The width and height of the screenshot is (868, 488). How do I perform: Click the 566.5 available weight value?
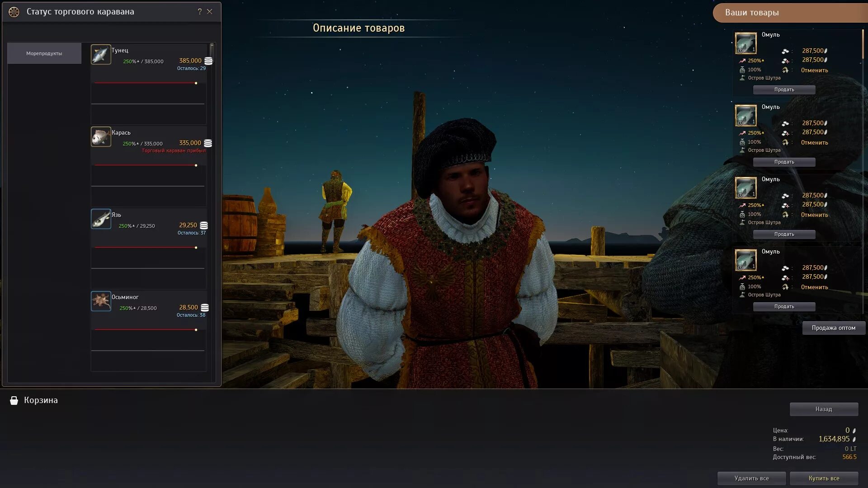click(x=849, y=457)
